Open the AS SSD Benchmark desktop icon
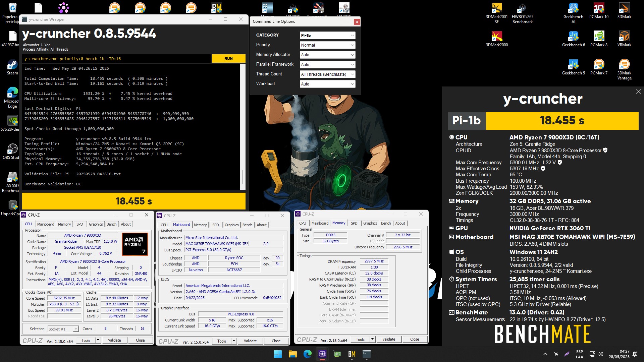Image resolution: width=644 pixels, height=362 pixels. [x=12, y=183]
